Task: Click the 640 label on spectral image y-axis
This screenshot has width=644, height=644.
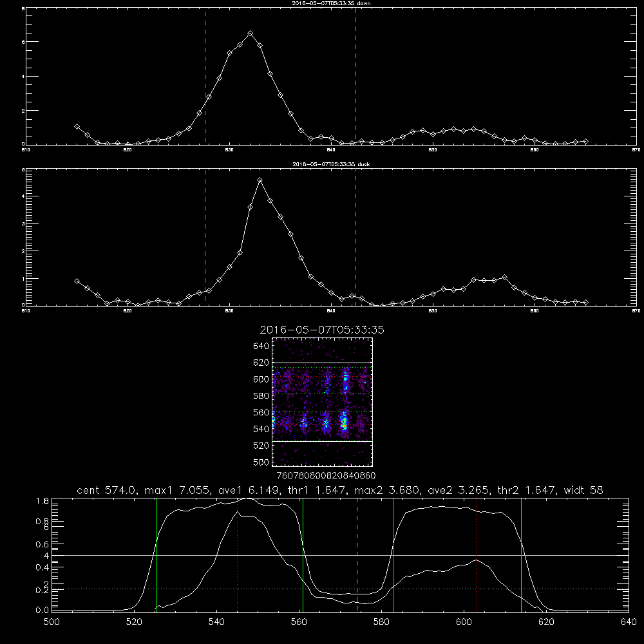Action: pyautogui.click(x=261, y=346)
